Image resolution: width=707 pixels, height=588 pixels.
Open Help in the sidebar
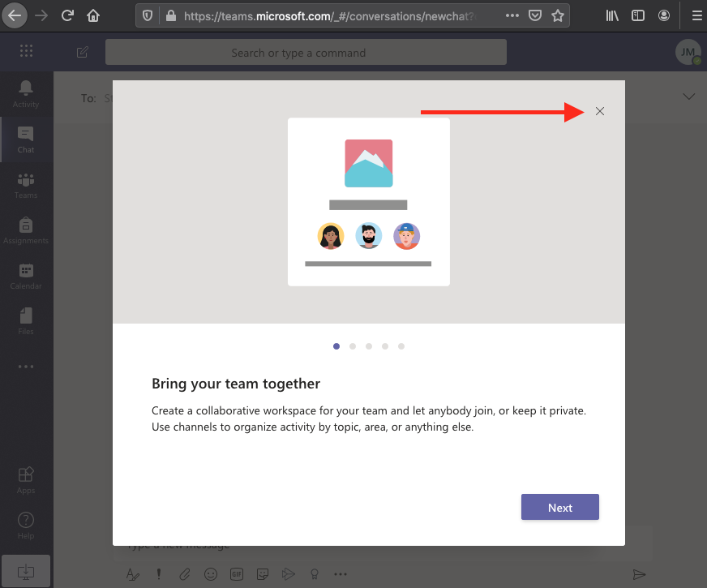tap(26, 525)
